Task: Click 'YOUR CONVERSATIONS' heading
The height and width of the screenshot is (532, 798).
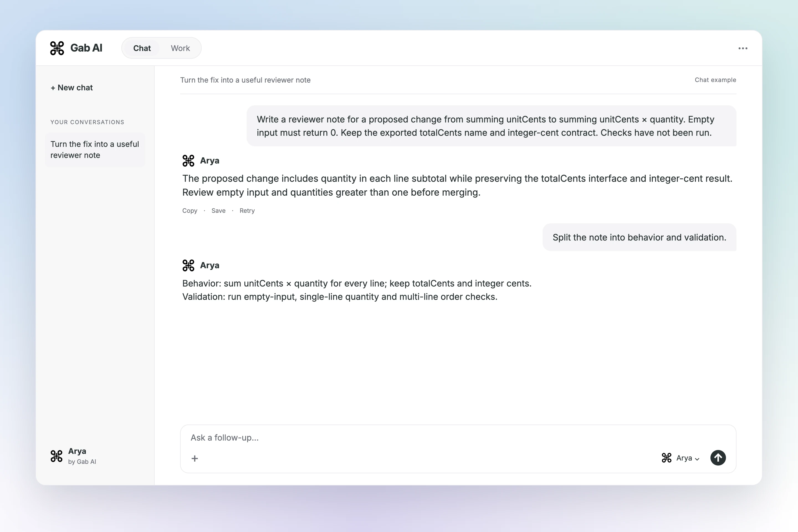Action: point(88,122)
